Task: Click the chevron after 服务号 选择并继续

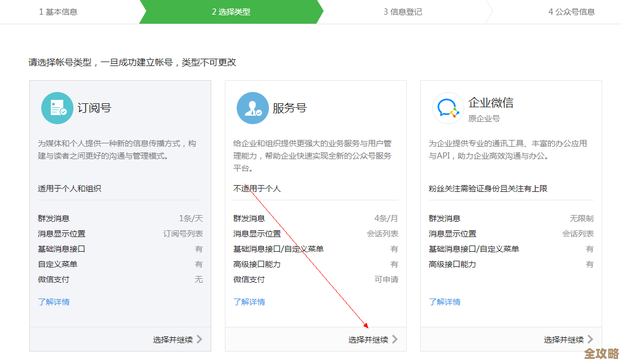Action: tap(395, 339)
